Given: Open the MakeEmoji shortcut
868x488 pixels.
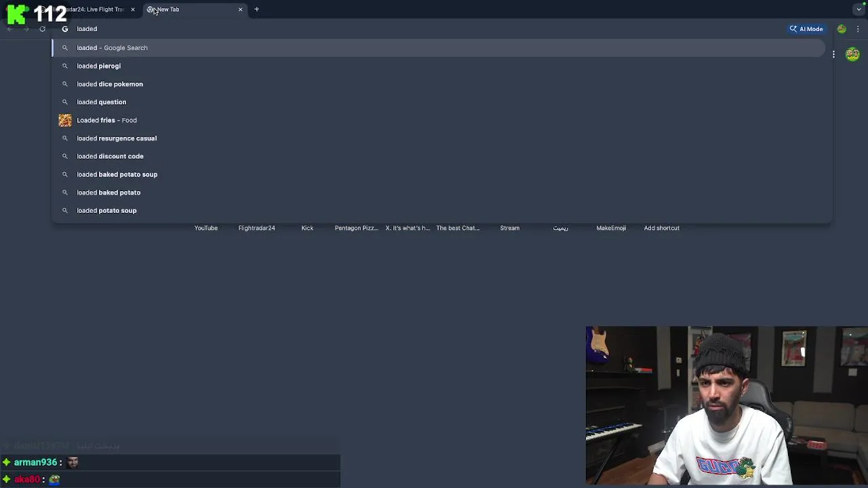Looking at the screenshot, I should point(611,228).
